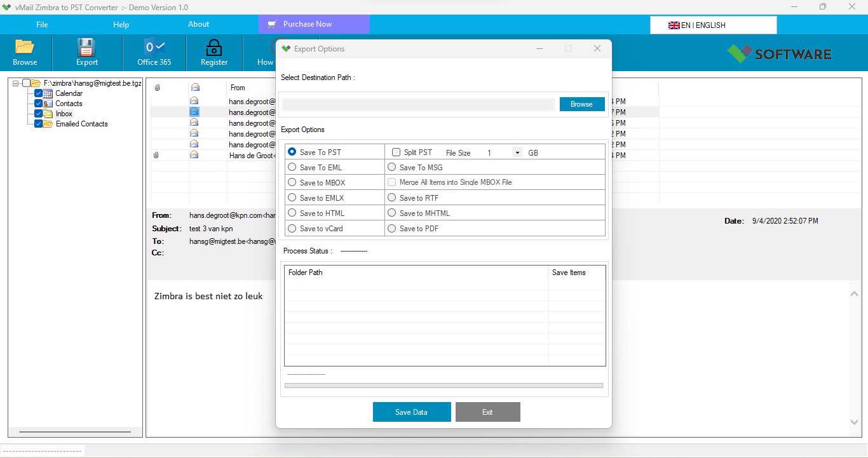
Task: Click the Calendar folder icon in tree
Action: click(x=48, y=93)
